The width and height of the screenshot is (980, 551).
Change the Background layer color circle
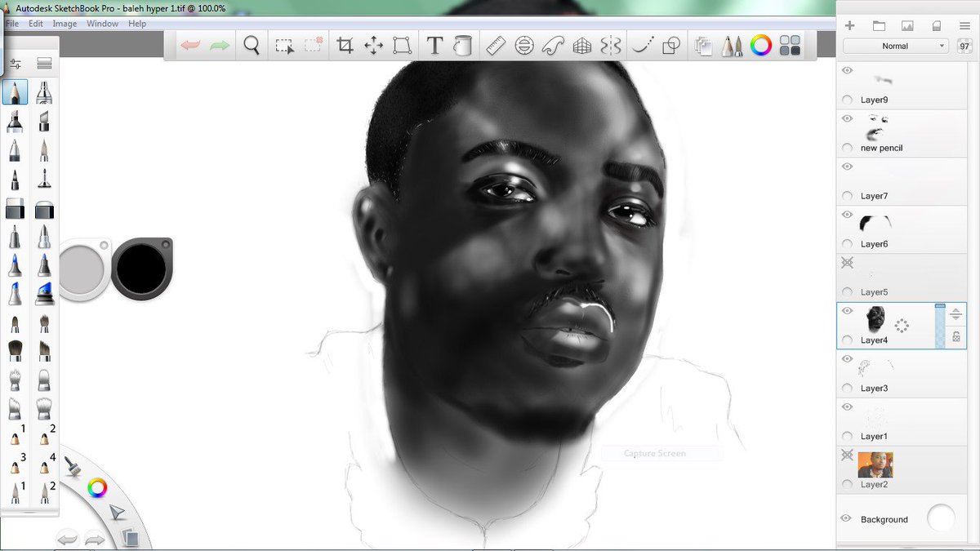click(x=941, y=518)
